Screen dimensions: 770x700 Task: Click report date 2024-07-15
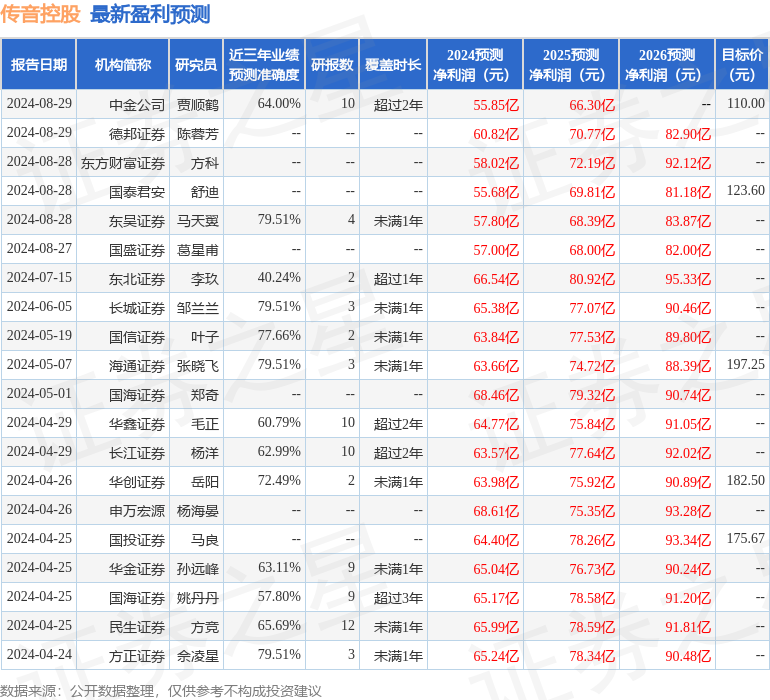tap(39, 278)
